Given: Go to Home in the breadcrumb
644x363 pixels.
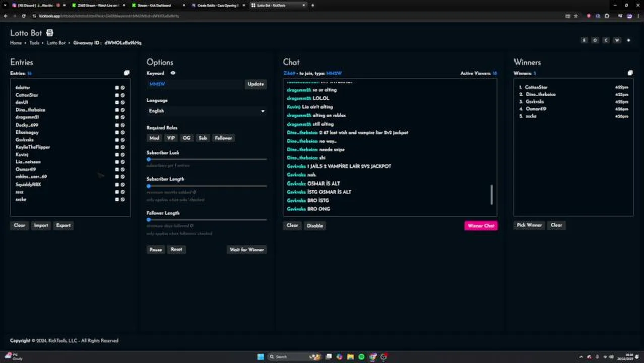Looking at the screenshot, I should (16, 43).
